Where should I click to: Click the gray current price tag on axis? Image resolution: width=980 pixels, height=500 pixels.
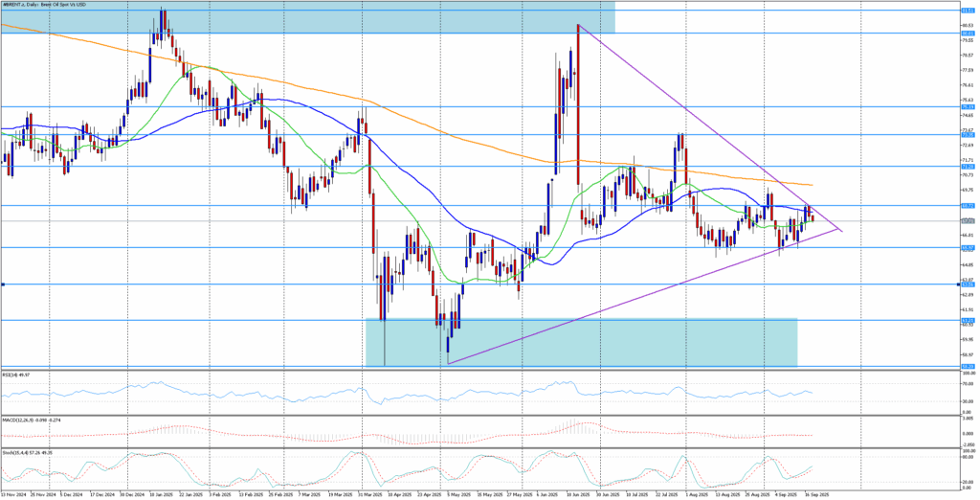point(967,221)
